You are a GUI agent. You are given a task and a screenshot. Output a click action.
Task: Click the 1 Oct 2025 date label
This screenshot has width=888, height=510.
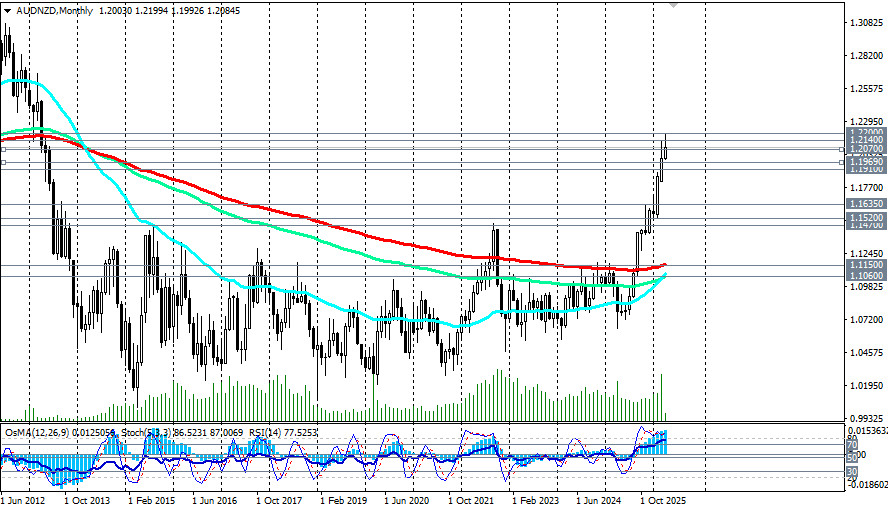663,501
